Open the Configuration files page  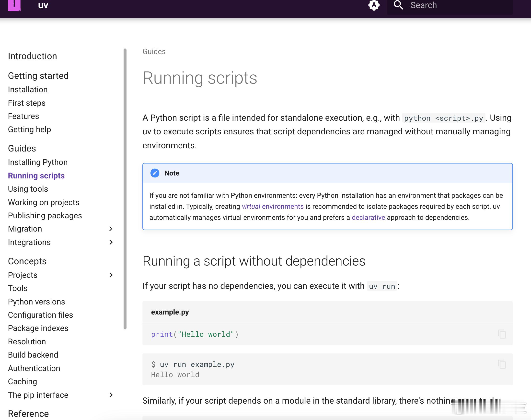(x=40, y=315)
